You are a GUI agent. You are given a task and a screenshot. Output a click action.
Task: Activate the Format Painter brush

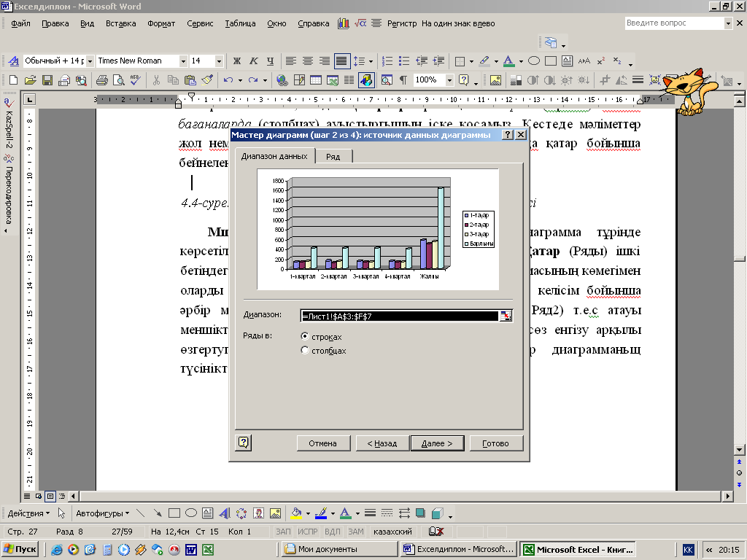[206, 80]
